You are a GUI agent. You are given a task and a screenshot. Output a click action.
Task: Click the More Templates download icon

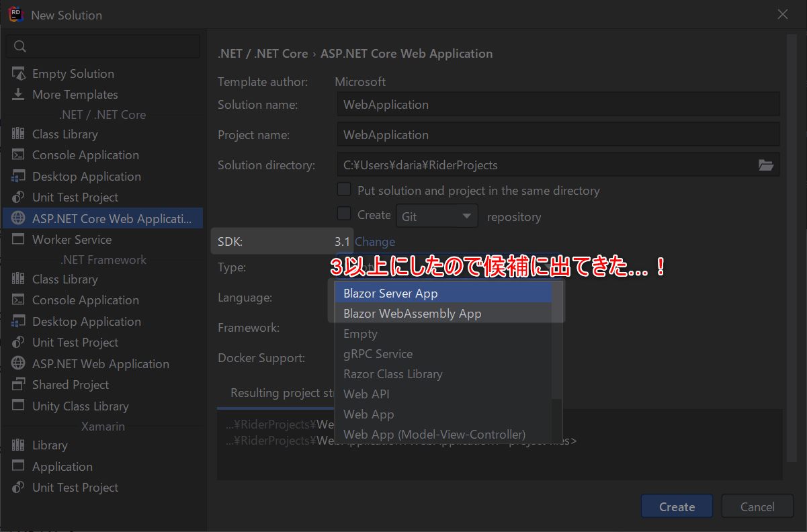(x=19, y=95)
